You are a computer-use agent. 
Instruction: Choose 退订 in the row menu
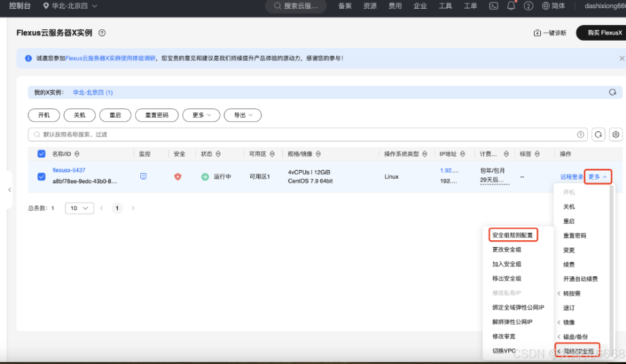pos(569,308)
